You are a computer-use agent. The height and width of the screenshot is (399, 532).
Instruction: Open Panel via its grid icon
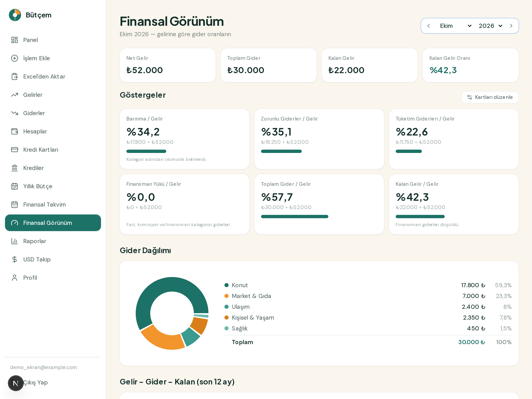(x=14, y=40)
